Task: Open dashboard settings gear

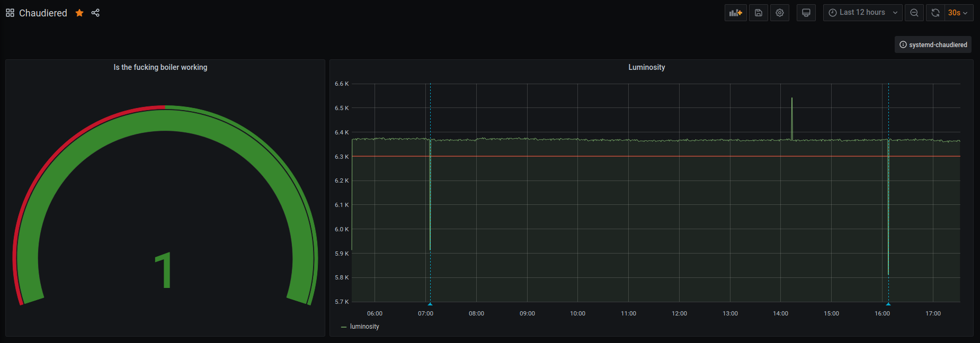Action: point(780,13)
